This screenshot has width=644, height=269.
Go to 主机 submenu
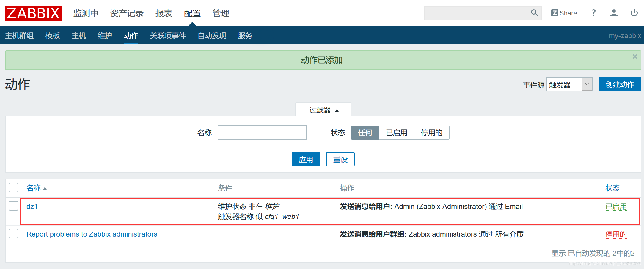pos(79,36)
